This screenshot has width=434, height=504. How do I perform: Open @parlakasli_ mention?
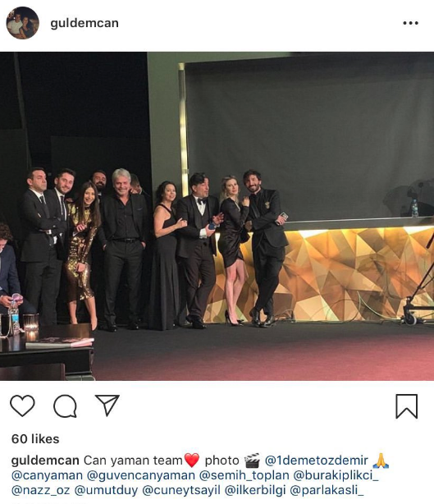(327, 491)
